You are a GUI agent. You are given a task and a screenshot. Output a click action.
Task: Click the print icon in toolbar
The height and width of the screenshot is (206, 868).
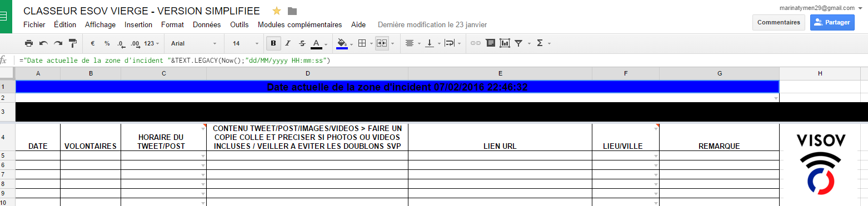point(29,43)
